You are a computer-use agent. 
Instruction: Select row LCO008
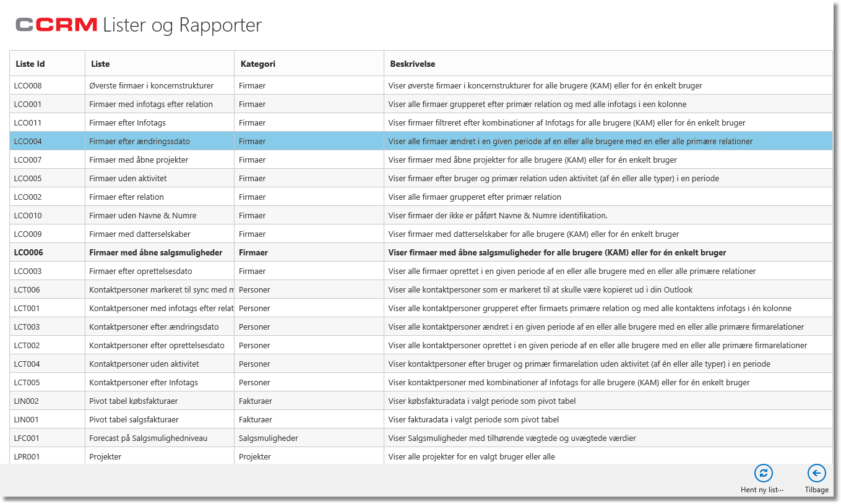coord(421,85)
